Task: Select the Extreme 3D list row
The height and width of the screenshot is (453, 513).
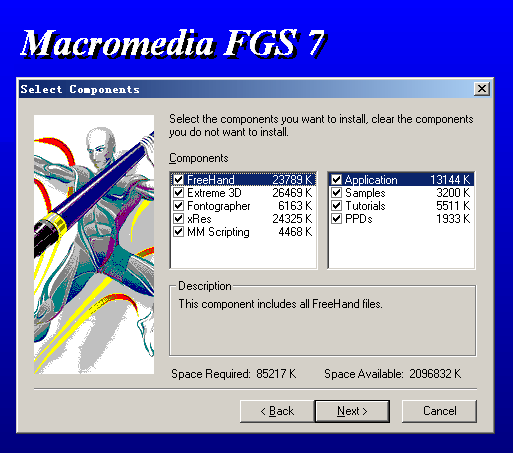Action: pos(243,193)
